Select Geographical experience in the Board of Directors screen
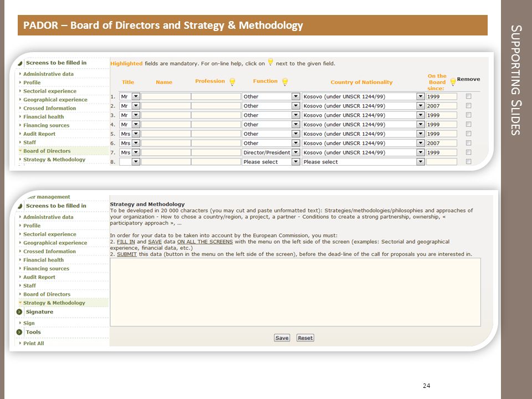 tap(55, 100)
